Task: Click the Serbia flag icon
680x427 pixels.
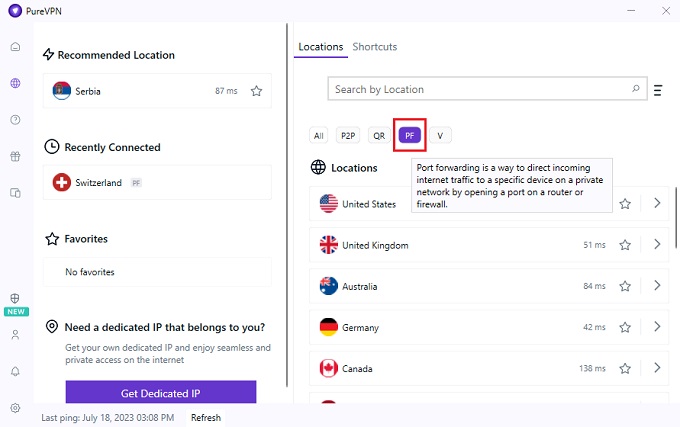Action: 62,91
